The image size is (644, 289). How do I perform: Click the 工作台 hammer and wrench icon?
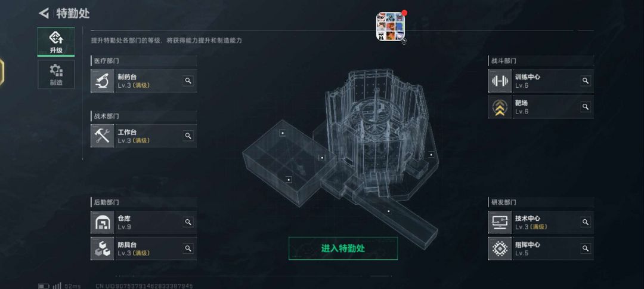[103, 136]
